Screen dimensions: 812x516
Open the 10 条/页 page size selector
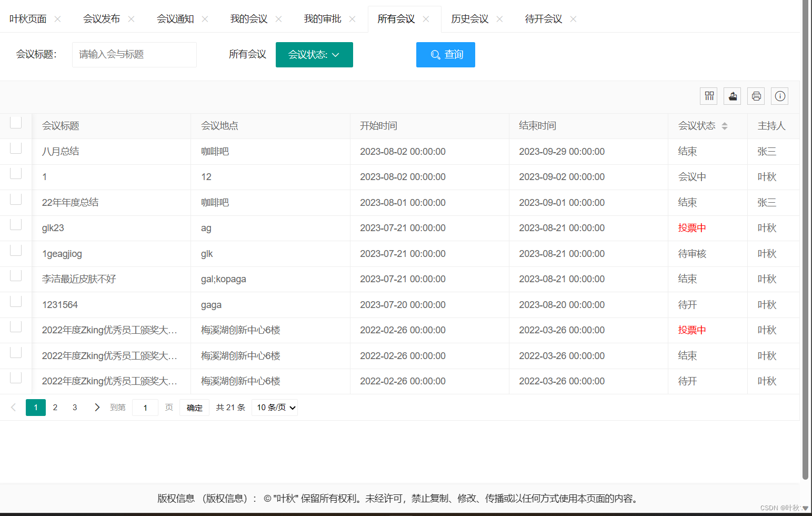click(275, 408)
